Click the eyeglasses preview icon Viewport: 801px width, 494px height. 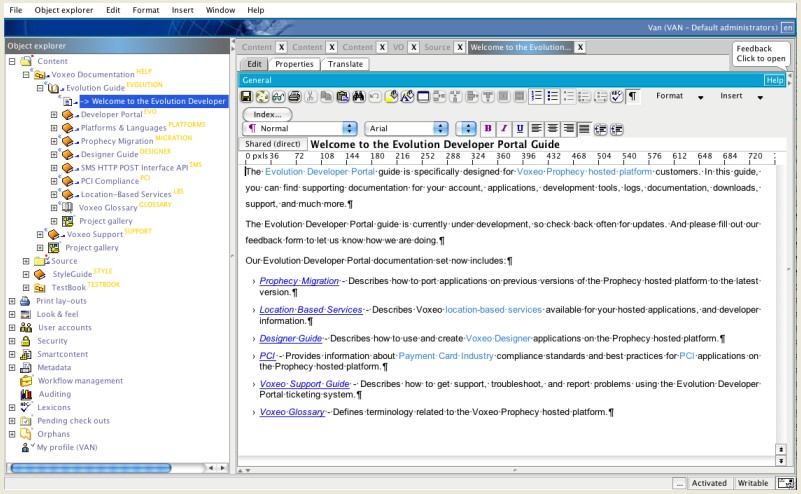point(278,97)
